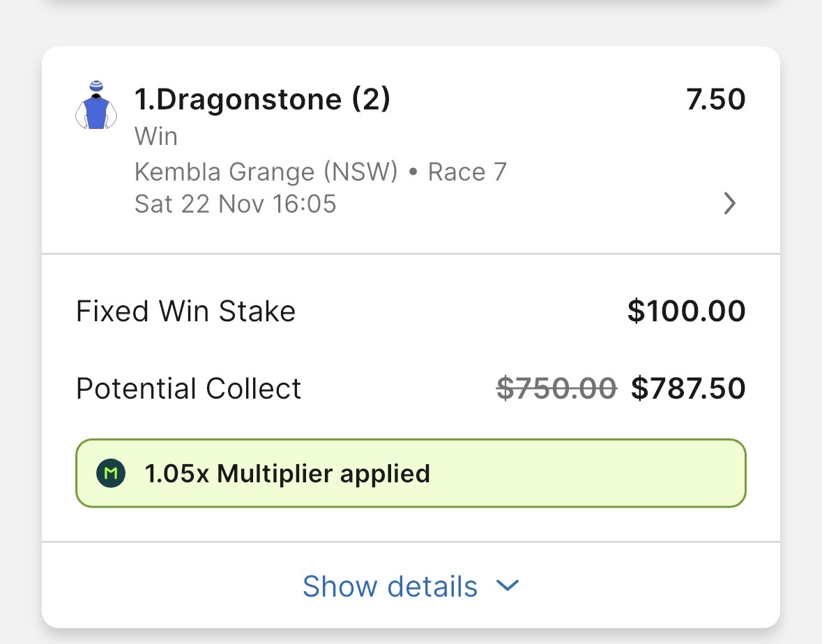822x644 pixels.
Task: Click the Potential Collect label
Action: pos(188,388)
